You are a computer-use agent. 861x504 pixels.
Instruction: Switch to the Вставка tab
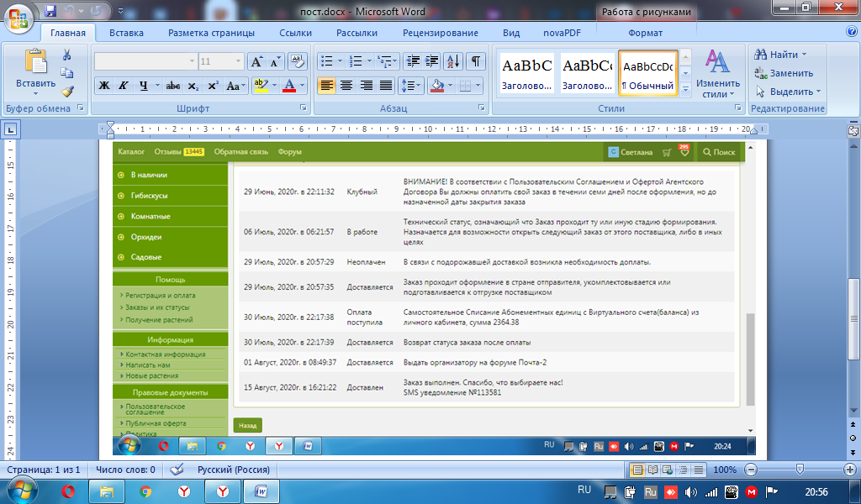point(126,34)
